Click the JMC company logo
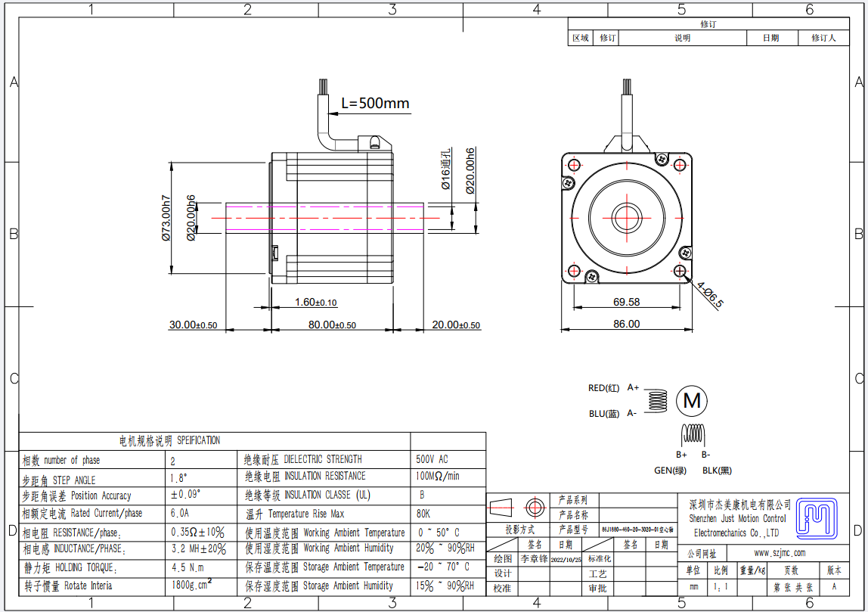This screenshot has width=868, height=612. point(820,517)
